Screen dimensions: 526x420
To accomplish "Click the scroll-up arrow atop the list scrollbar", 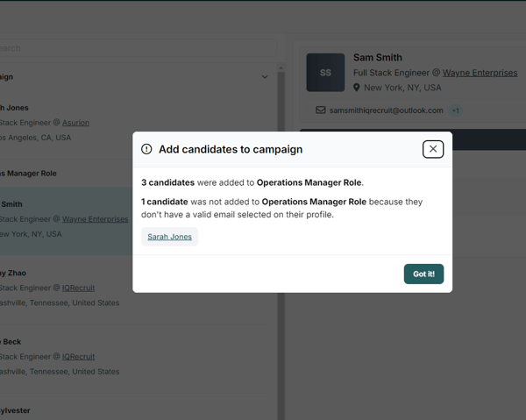I will [x=281, y=68].
